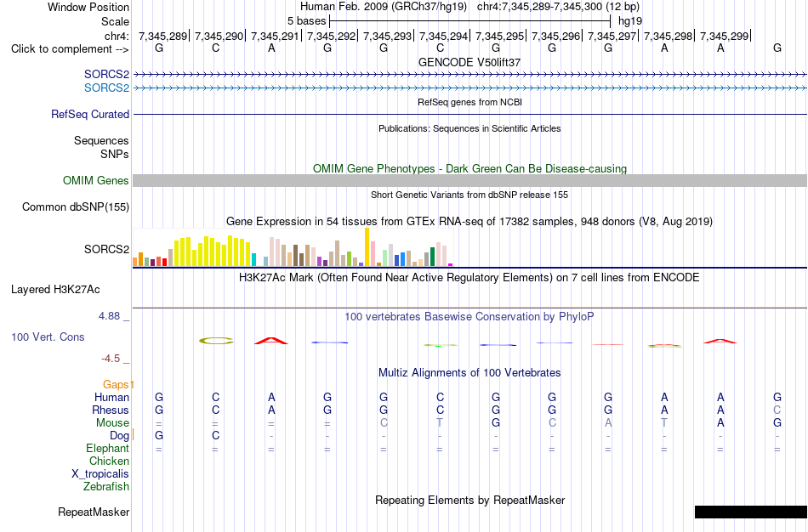Click the yellow C PhyloP conservation logo
Screen dimensions: 808x532
(216, 341)
